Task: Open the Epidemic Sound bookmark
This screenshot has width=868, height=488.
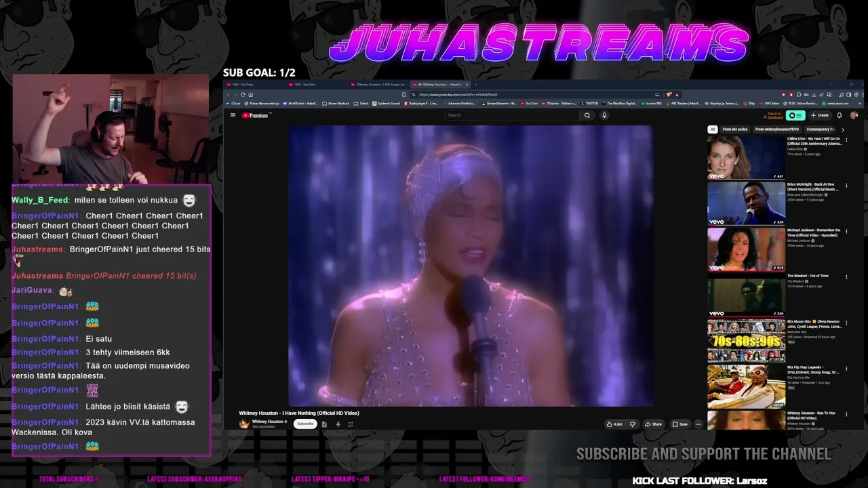Action: [387, 104]
